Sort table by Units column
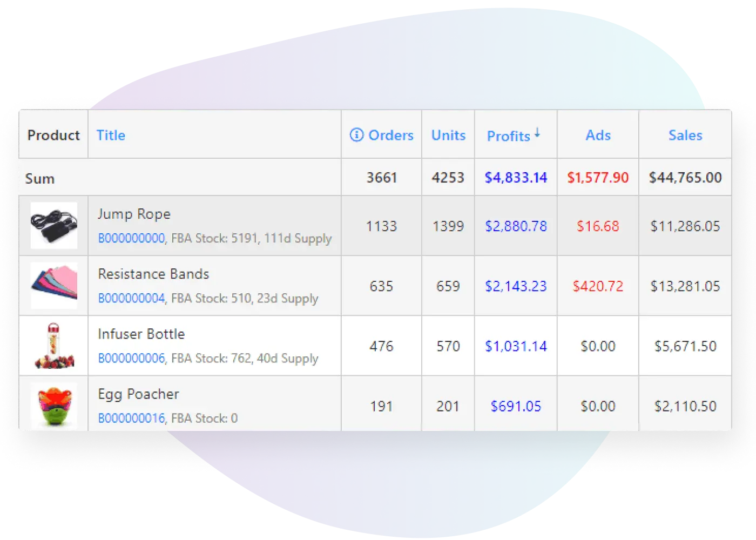The width and height of the screenshot is (756, 540). 448,135
